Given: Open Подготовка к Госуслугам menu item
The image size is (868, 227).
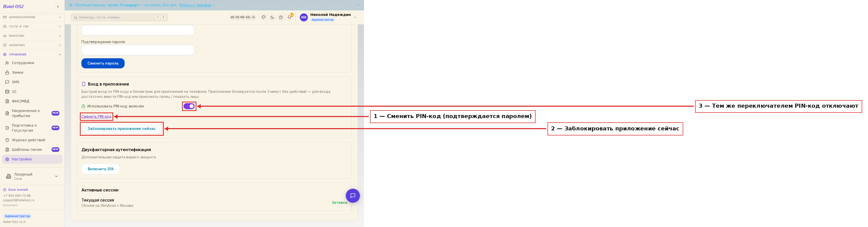Looking at the screenshot, I should pyautogui.click(x=32, y=128).
